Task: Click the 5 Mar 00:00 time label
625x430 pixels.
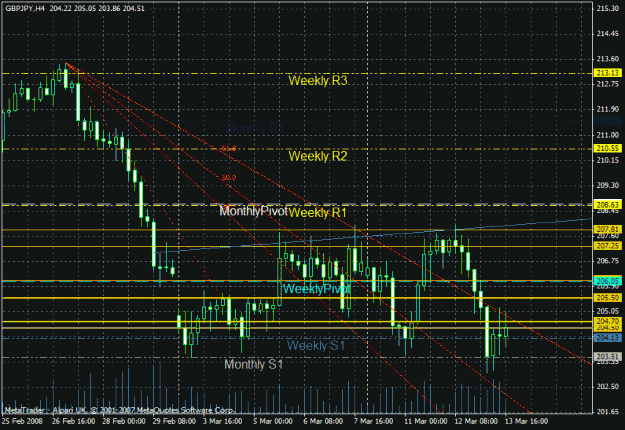Action: pos(273,421)
